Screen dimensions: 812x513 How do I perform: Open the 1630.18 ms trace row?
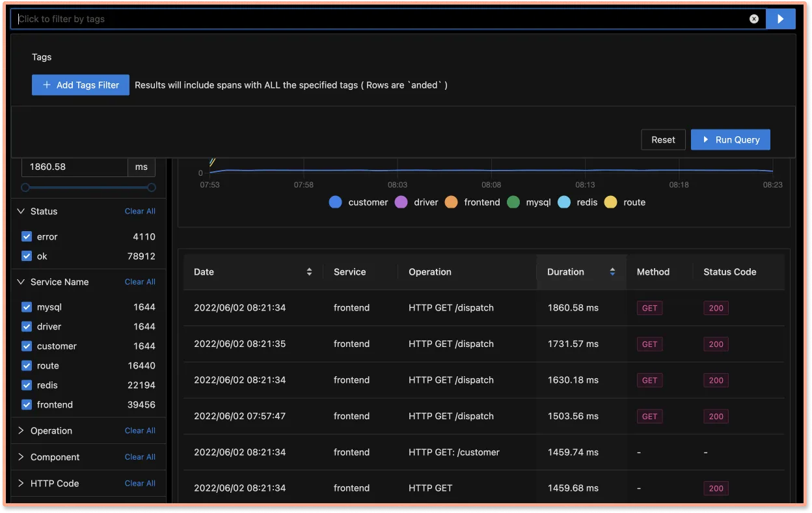[484, 380]
